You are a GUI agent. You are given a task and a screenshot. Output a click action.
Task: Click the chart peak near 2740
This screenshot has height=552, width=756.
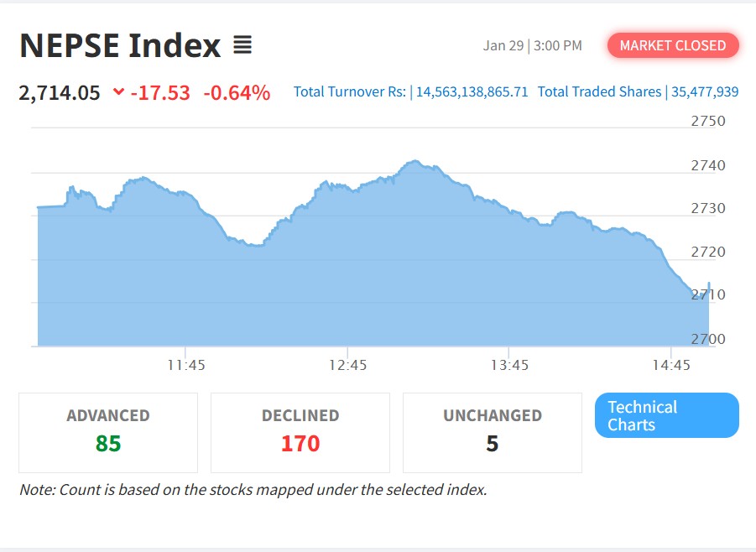tap(414, 161)
